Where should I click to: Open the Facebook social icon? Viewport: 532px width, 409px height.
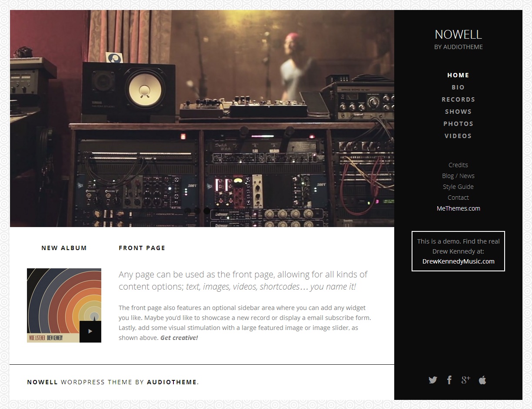pyautogui.click(x=449, y=380)
